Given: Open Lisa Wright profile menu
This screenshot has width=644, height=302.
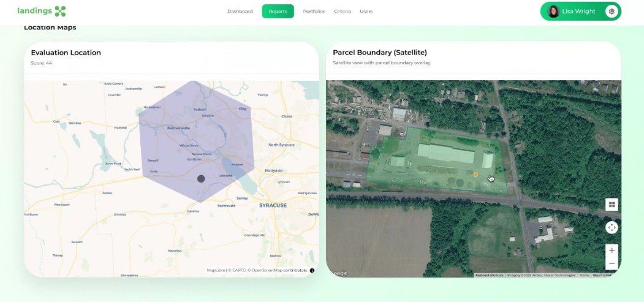Looking at the screenshot, I should 580,12.
